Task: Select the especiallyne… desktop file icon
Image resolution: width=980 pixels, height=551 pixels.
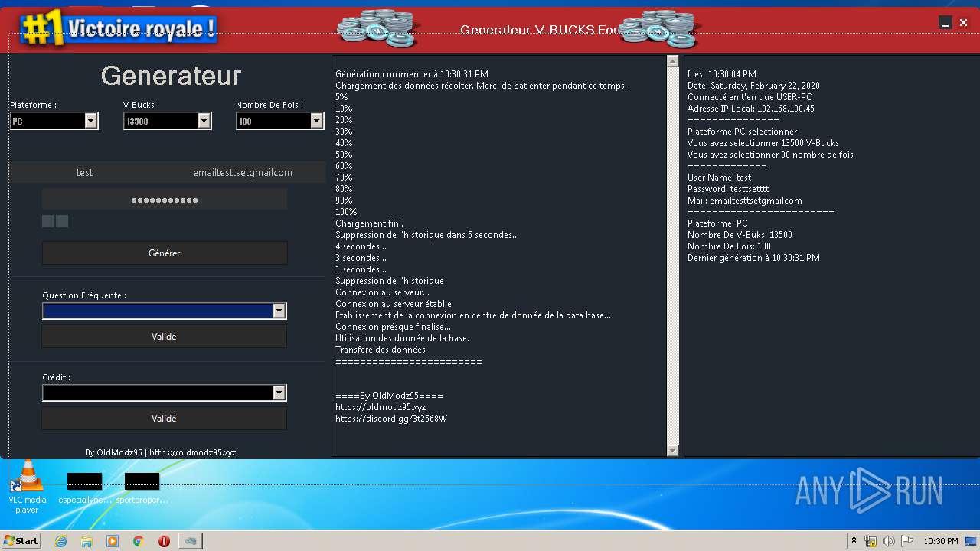Action: click(x=85, y=488)
